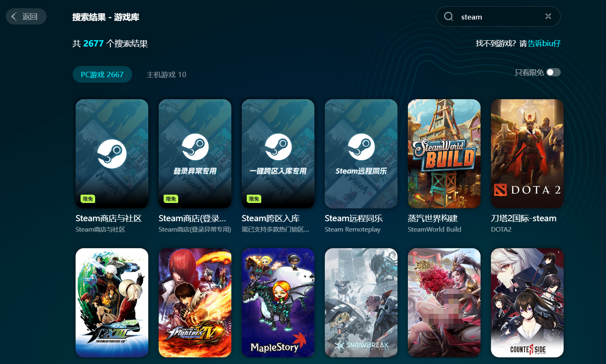Open the 一键跨区入库专用 Steam card
The width and height of the screenshot is (606, 364).
(x=278, y=154)
